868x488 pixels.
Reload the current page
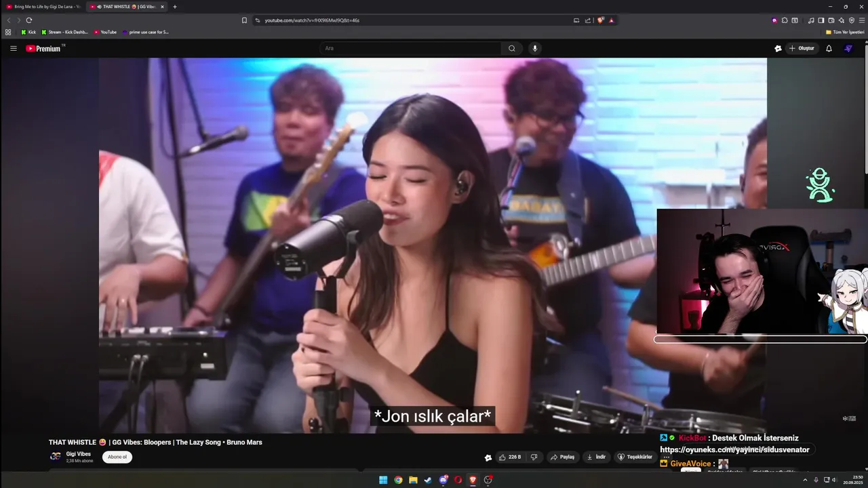[28, 20]
